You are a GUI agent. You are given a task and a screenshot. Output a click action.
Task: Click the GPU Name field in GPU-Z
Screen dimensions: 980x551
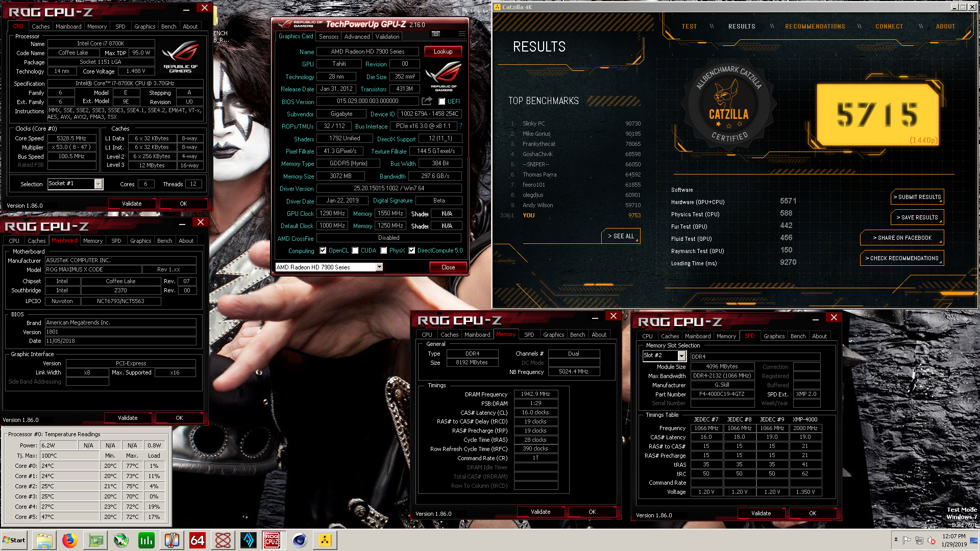(367, 52)
